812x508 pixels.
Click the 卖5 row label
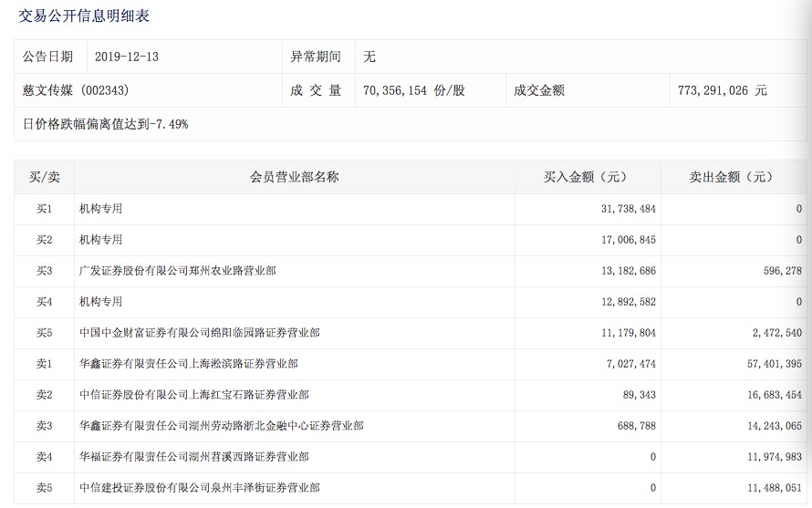(44, 488)
